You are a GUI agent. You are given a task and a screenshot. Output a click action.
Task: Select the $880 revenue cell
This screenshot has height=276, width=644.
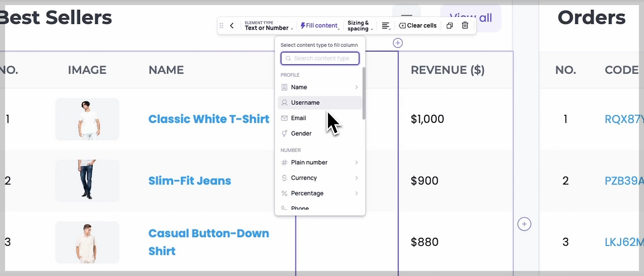tap(425, 242)
